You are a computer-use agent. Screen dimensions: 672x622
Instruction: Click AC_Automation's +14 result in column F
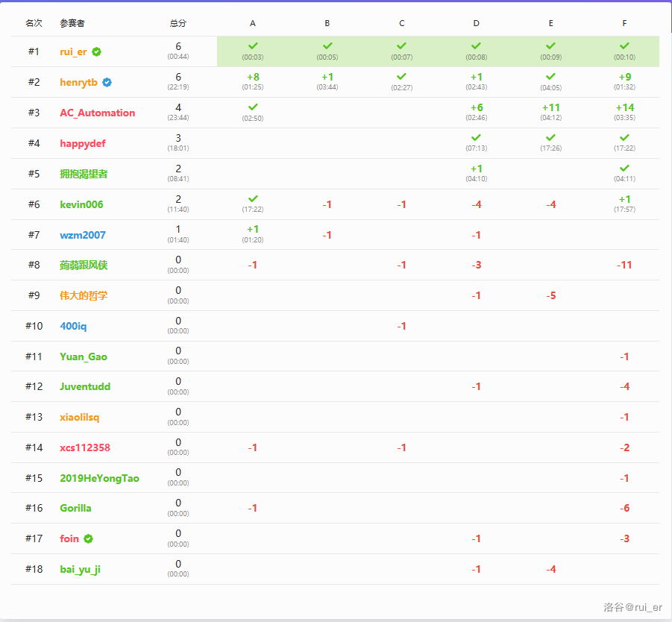point(624,107)
